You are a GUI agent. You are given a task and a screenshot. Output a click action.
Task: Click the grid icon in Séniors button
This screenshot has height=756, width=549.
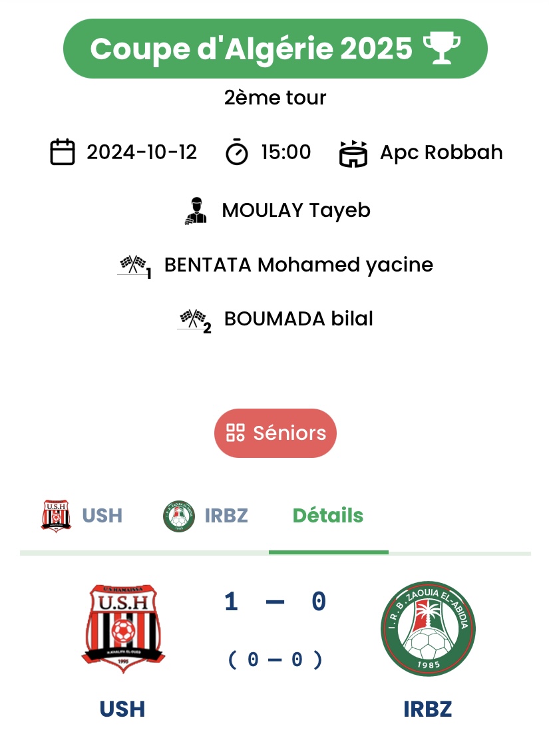(x=236, y=433)
